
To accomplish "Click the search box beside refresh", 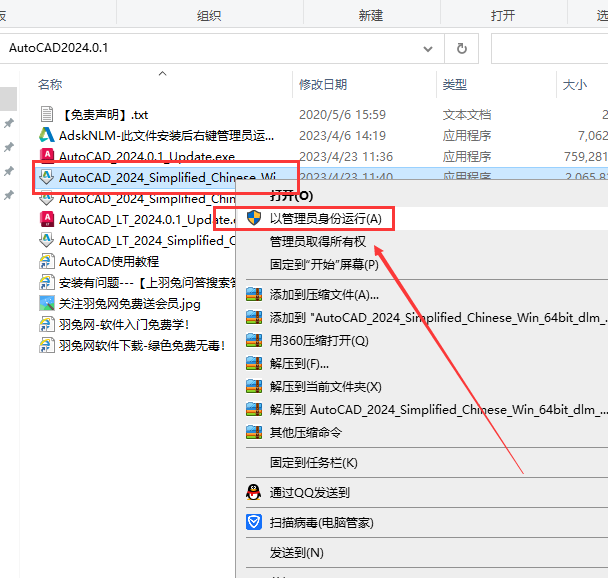I will pos(550,48).
